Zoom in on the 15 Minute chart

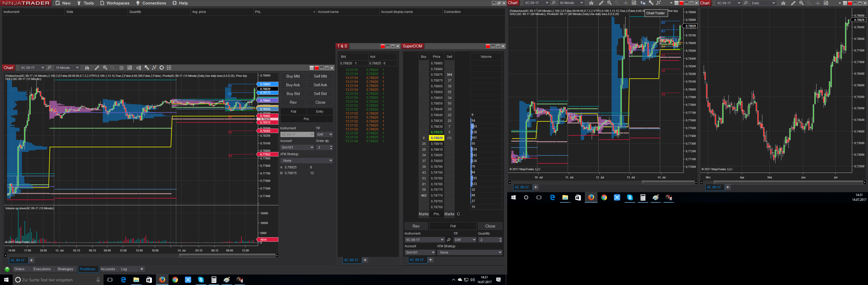click(105, 68)
